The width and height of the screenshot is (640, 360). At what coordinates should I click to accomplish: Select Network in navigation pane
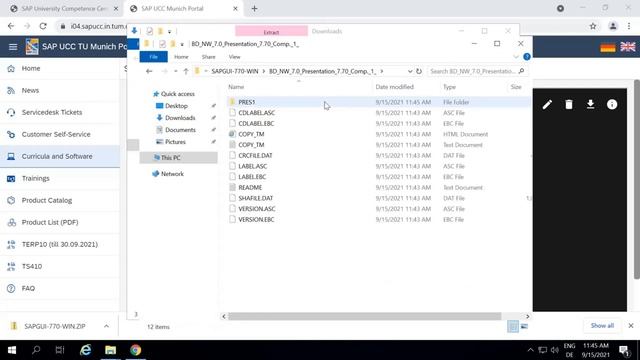tap(172, 174)
